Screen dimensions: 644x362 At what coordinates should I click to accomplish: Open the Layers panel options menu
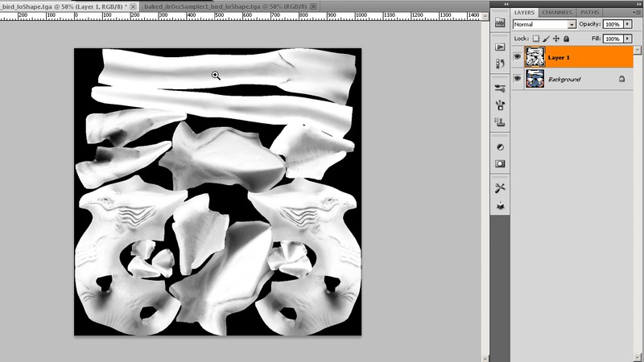(637, 13)
